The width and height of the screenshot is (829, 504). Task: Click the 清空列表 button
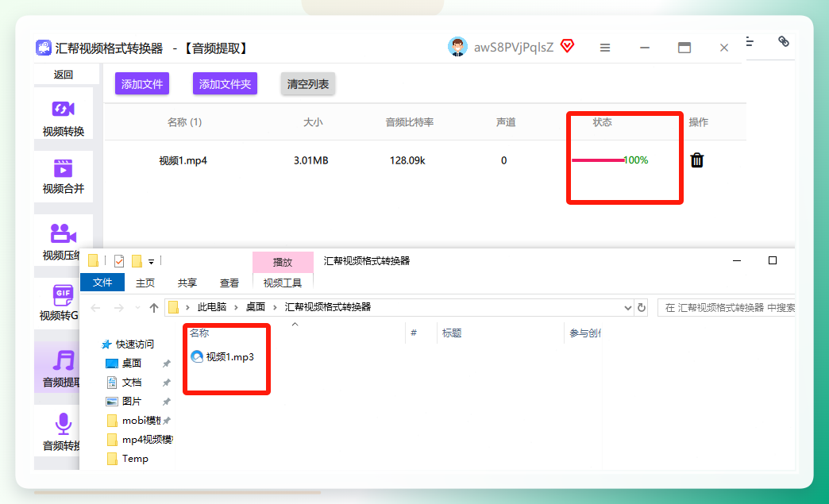(308, 83)
